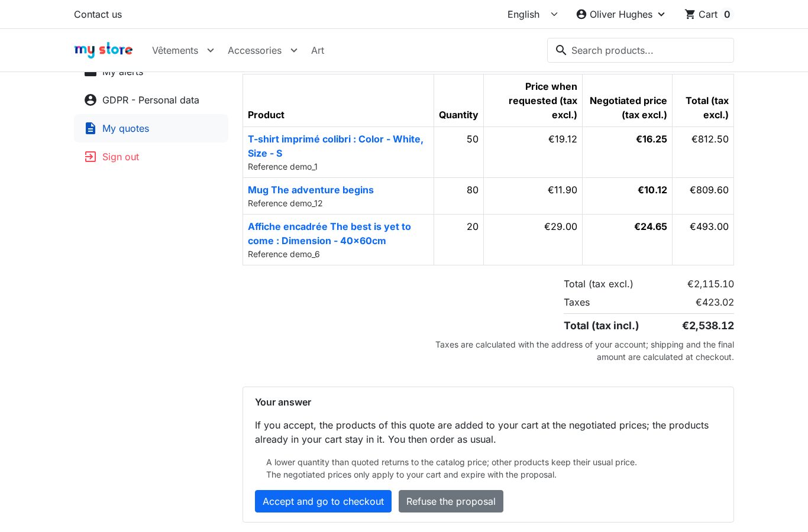The width and height of the screenshot is (808, 532).
Task: Open the Vêtements category
Action: coord(175,50)
